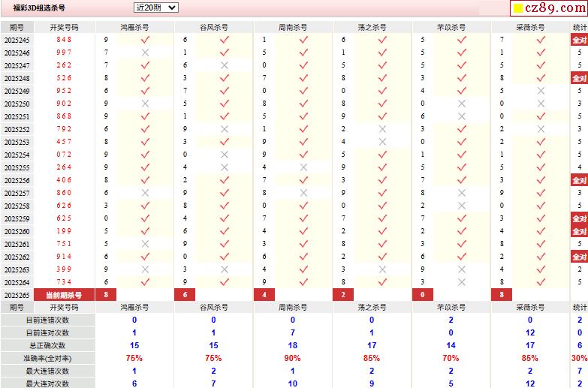
Task: Click gray cross for 芣苡杀号 in row 2025250
Action: click(461, 104)
